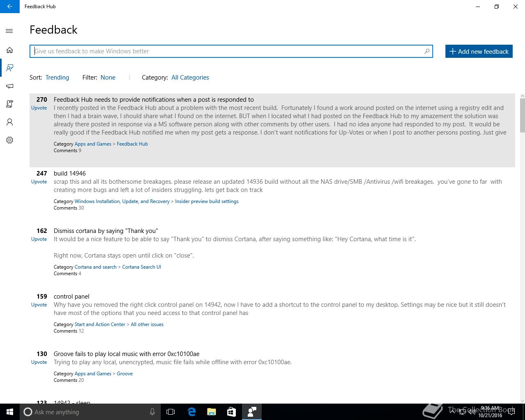Upvote the 'control panel' post
Screen dimensions: 525x420
click(x=39, y=305)
